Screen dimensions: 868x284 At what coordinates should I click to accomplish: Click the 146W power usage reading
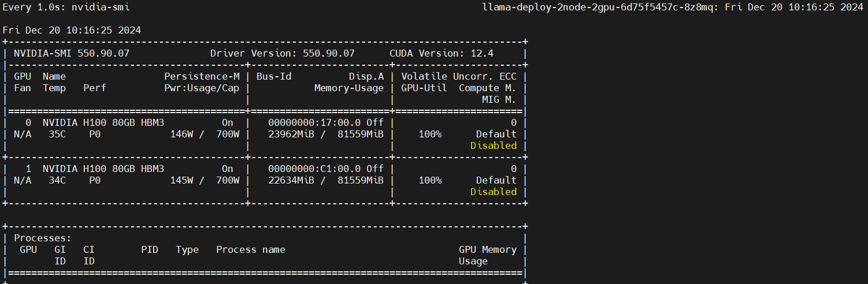click(x=181, y=134)
